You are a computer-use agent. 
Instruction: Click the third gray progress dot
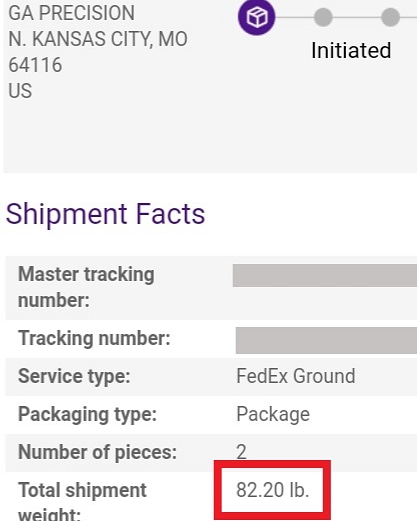tap(390, 17)
